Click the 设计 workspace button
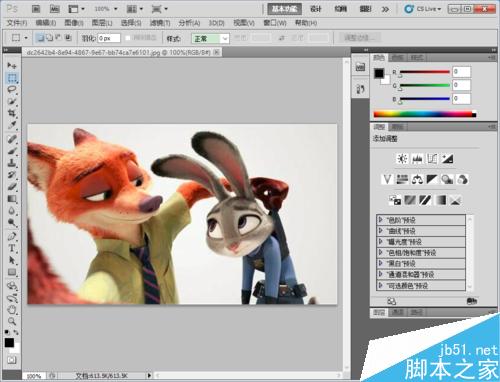The image size is (500, 382). point(315,9)
